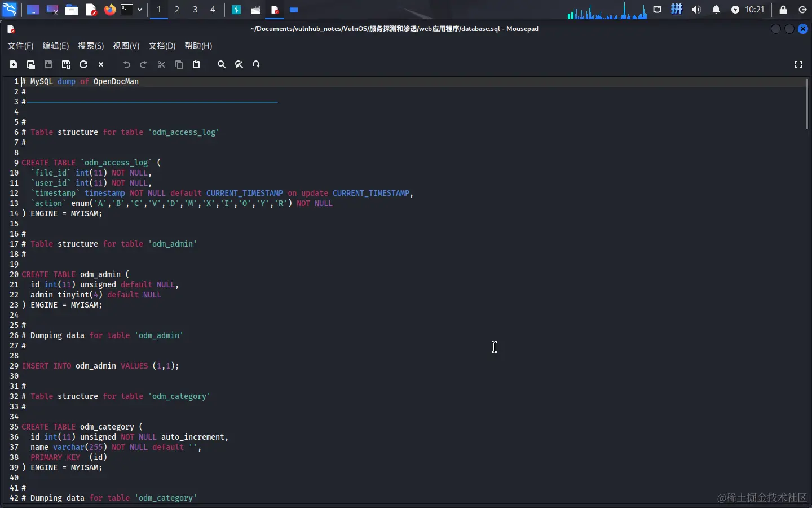
Task: Switch to workspace 2
Action: pyautogui.click(x=177, y=10)
